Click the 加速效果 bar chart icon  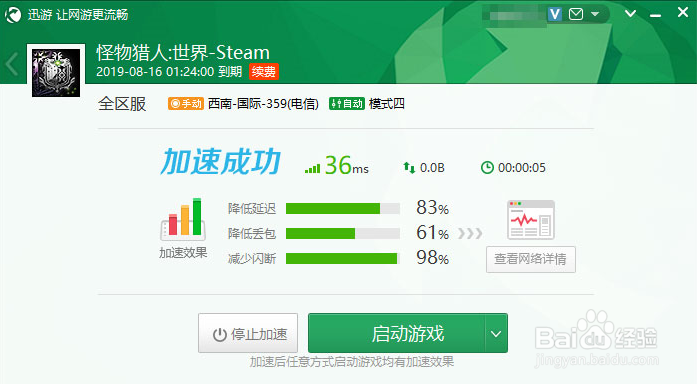click(x=183, y=219)
